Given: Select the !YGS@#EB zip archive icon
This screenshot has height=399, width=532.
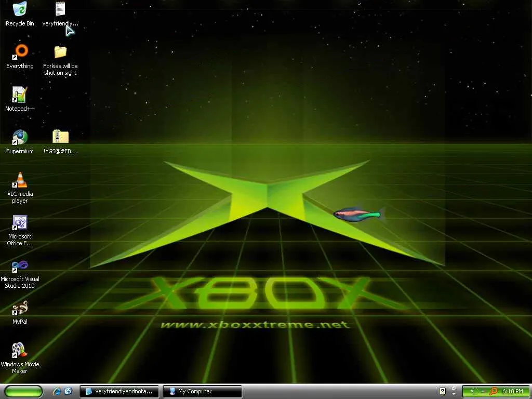Looking at the screenshot, I should [60, 141].
